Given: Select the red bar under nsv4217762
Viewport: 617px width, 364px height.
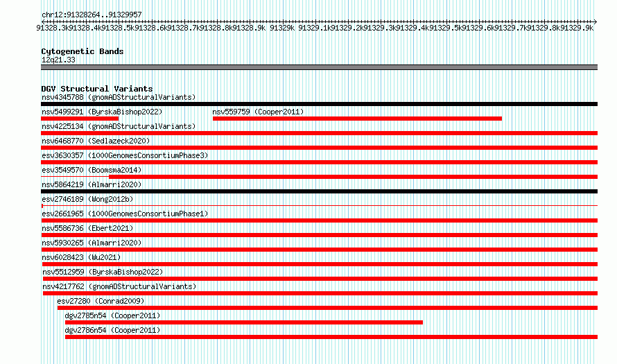Looking at the screenshot, I should coord(320,293).
